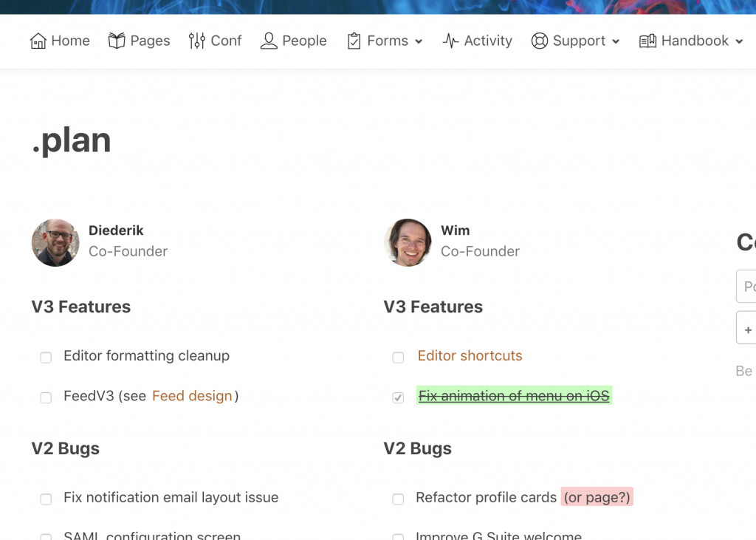Open Pages via the book icon
Viewport: 756px width, 540px height.
coord(117,41)
